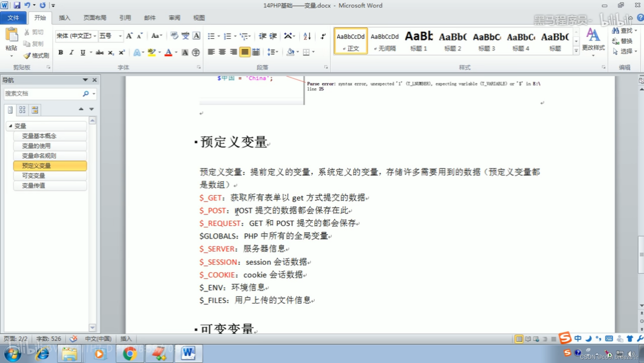The image size is (644, 363).
Task: Click the 查找 button
Action: 624,31
